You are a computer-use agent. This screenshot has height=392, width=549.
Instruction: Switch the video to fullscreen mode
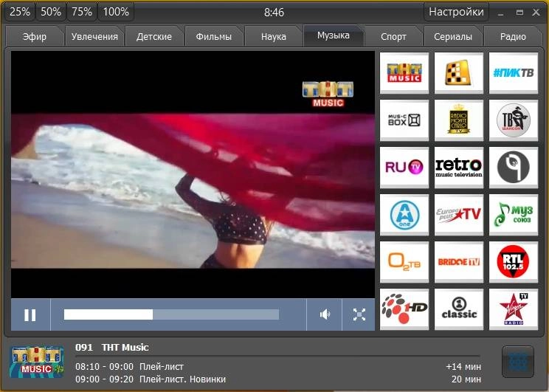(x=359, y=314)
